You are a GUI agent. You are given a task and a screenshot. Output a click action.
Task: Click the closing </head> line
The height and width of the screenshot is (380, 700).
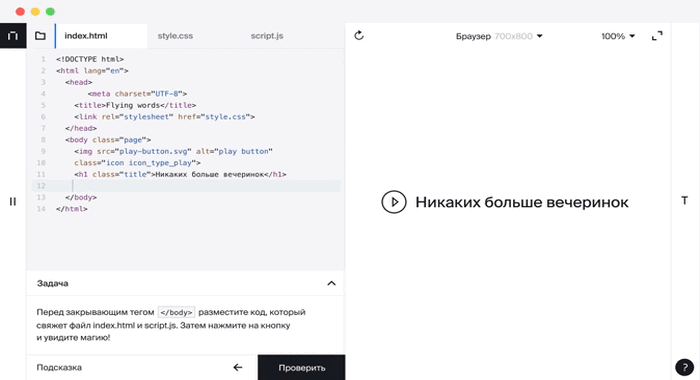(x=81, y=128)
